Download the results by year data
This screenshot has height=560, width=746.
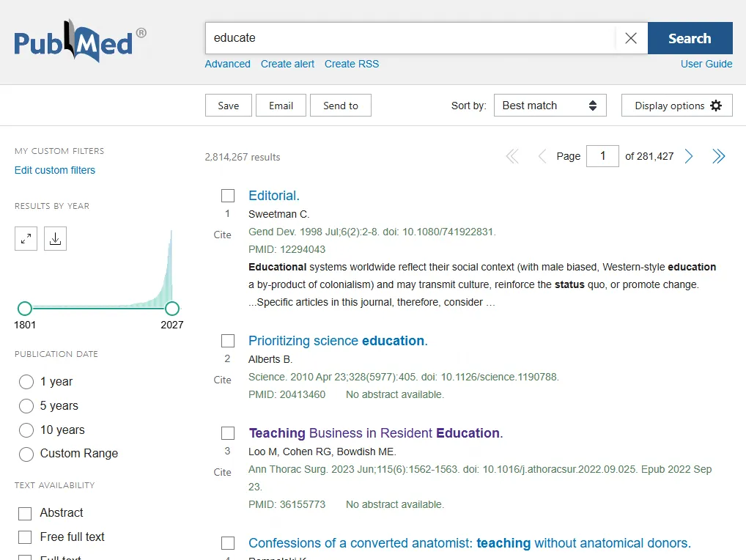[55, 238]
